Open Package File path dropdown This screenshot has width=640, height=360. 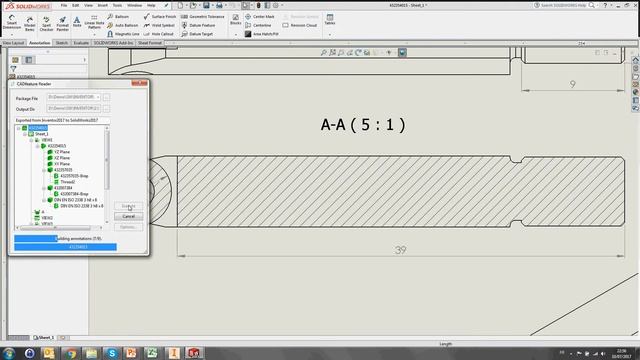tap(98, 97)
